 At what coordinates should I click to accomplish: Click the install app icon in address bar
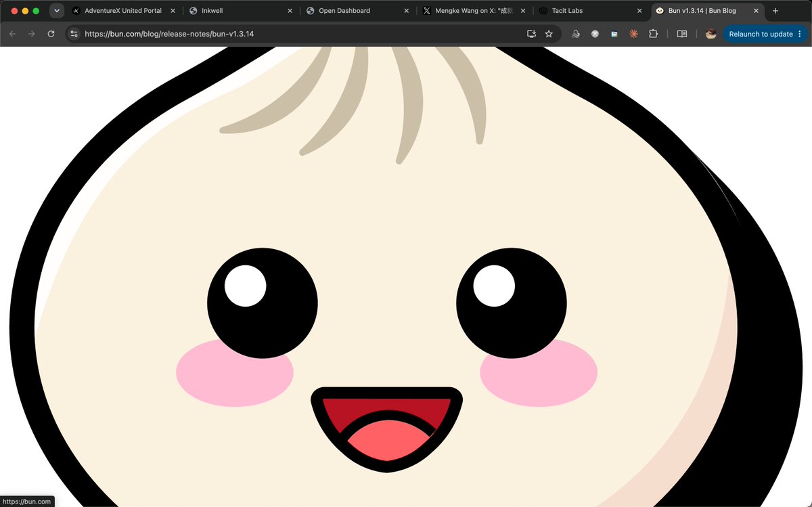(x=532, y=34)
